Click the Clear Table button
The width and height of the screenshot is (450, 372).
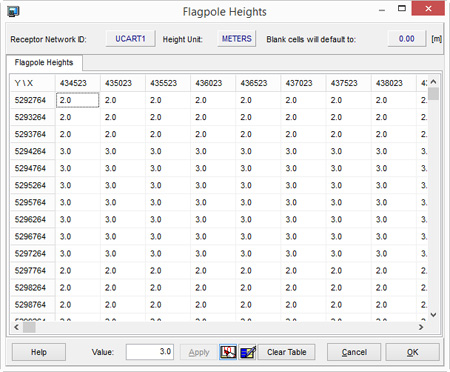tap(287, 352)
